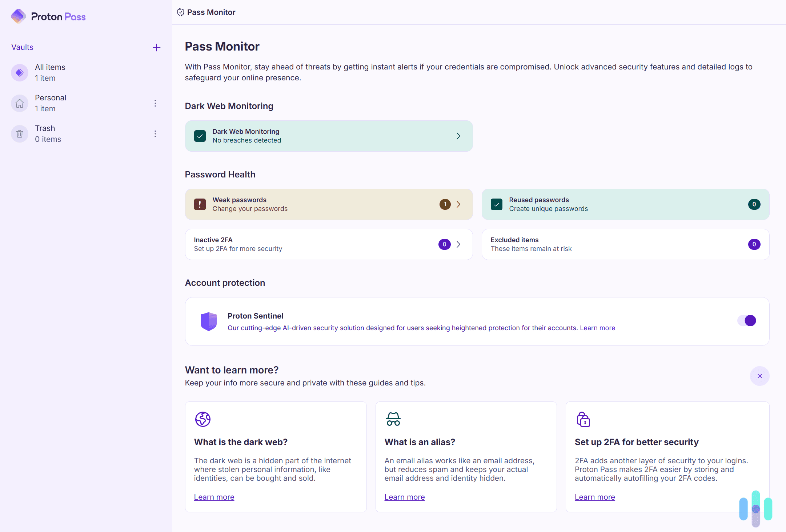The image size is (786, 532).
Task: Dismiss the Want to learn more section
Action: tap(759, 376)
